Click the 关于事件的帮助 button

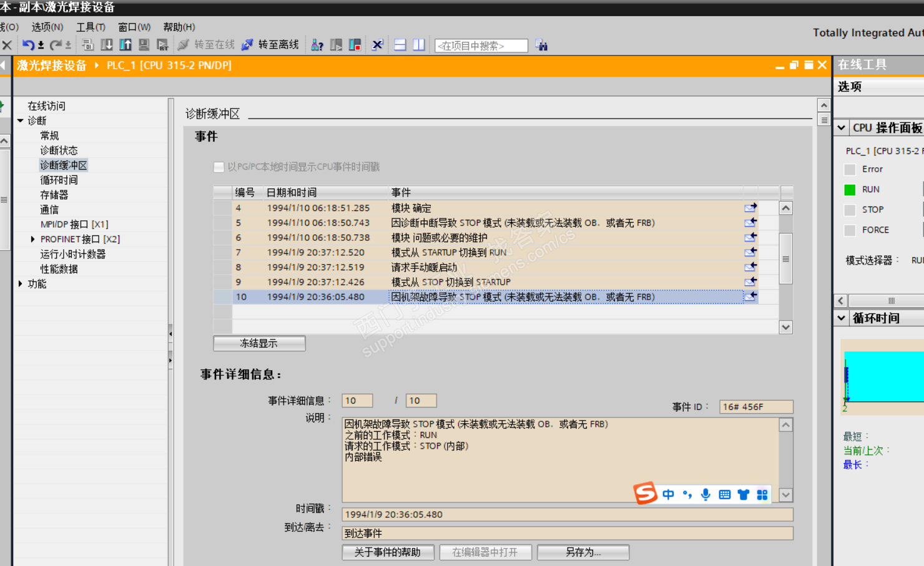coord(388,552)
